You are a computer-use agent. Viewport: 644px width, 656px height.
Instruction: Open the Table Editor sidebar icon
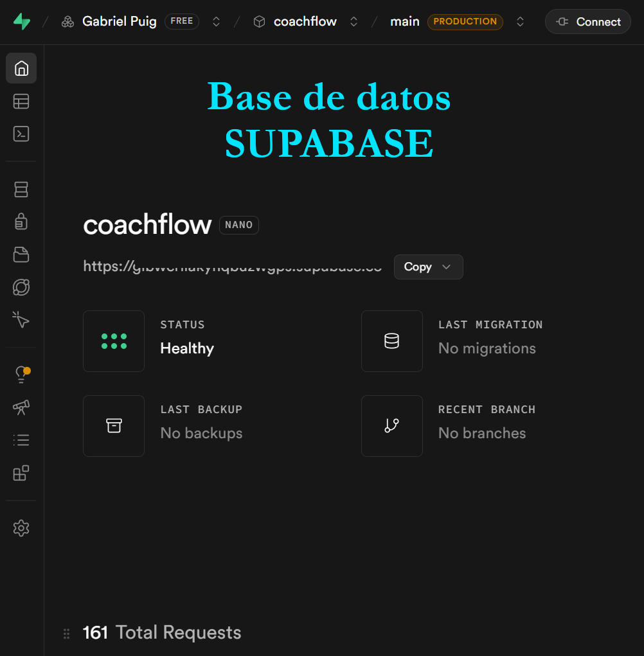[x=21, y=102]
